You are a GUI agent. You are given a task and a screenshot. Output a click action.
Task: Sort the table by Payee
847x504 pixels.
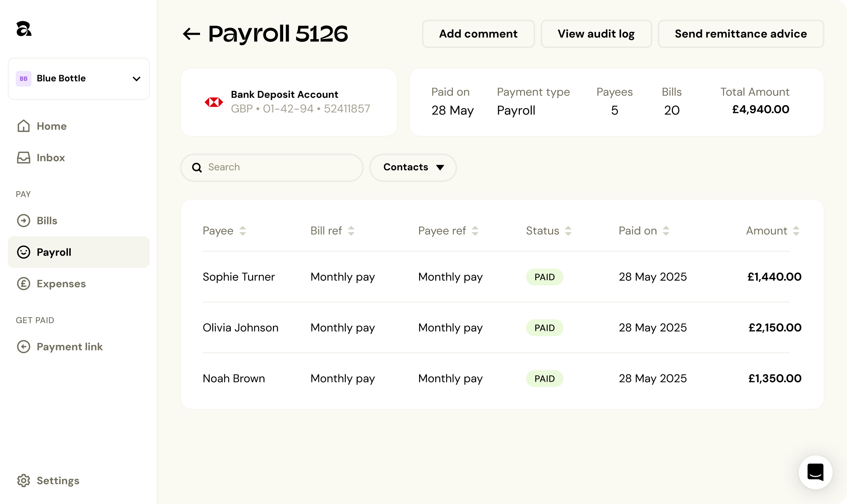pos(243,231)
